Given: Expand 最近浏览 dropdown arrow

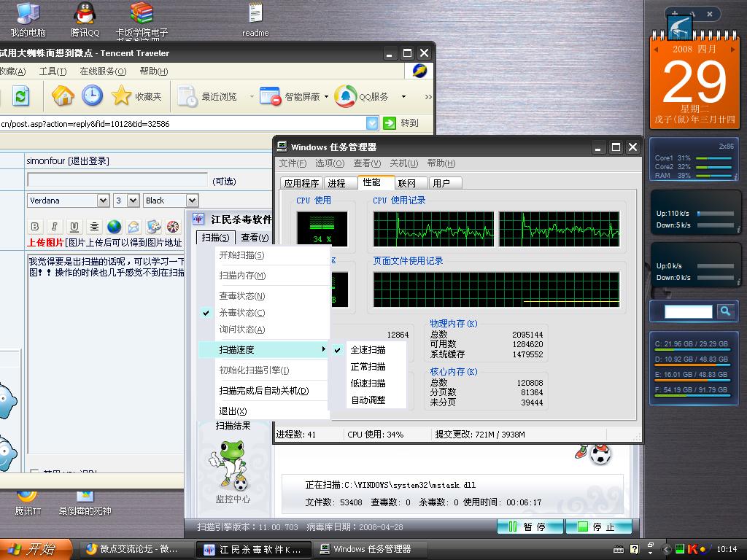Looking at the screenshot, I should (x=252, y=97).
